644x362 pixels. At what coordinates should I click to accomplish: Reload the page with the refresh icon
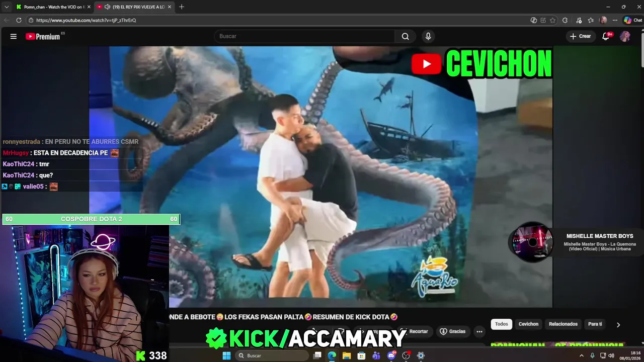19,20
